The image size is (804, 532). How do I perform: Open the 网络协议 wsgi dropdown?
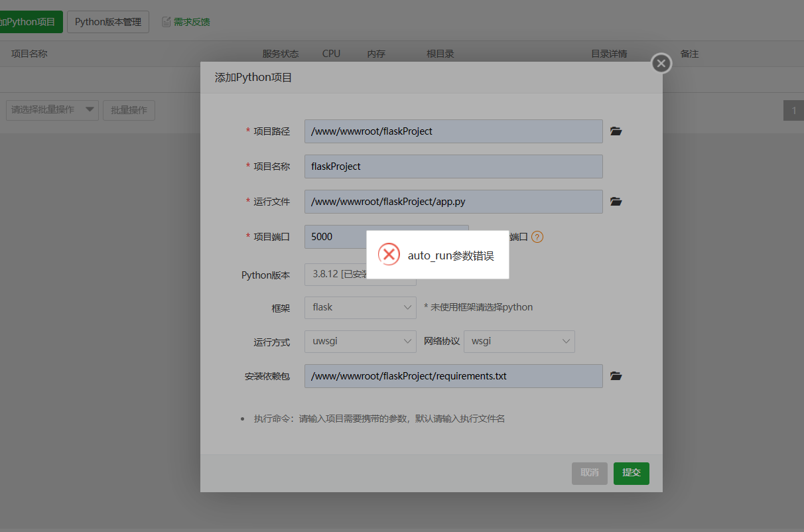click(519, 342)
